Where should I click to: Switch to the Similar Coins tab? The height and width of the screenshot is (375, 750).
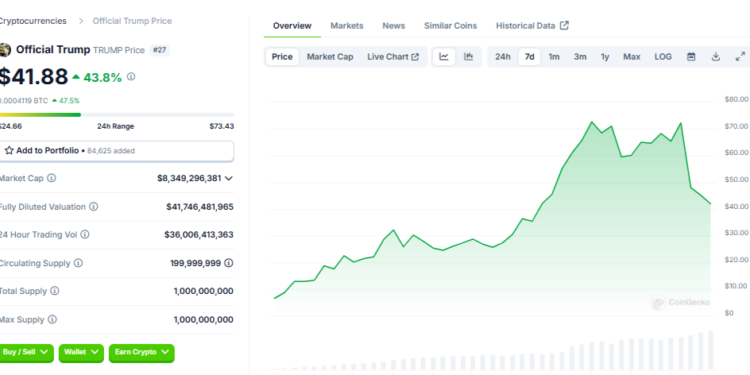[x=450, y=26]
